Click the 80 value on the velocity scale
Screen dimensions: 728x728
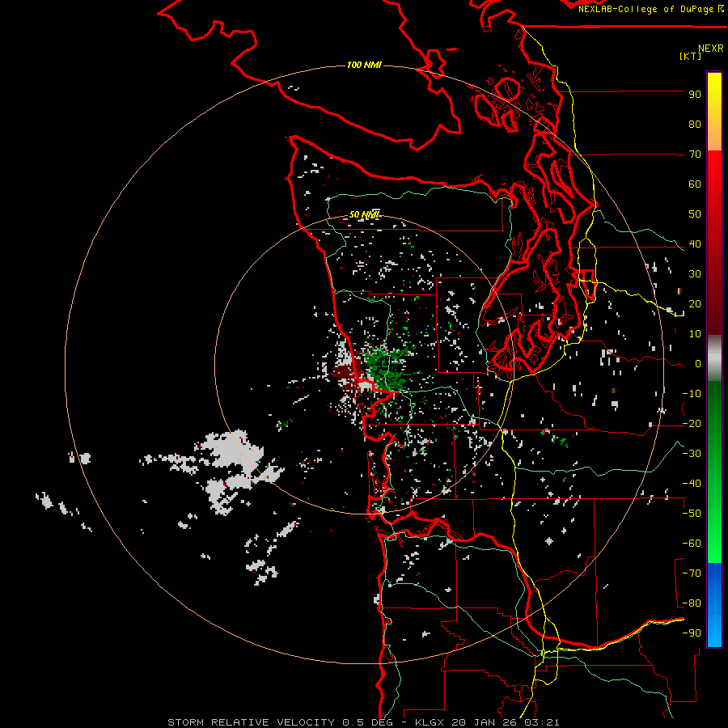(695, 124)
